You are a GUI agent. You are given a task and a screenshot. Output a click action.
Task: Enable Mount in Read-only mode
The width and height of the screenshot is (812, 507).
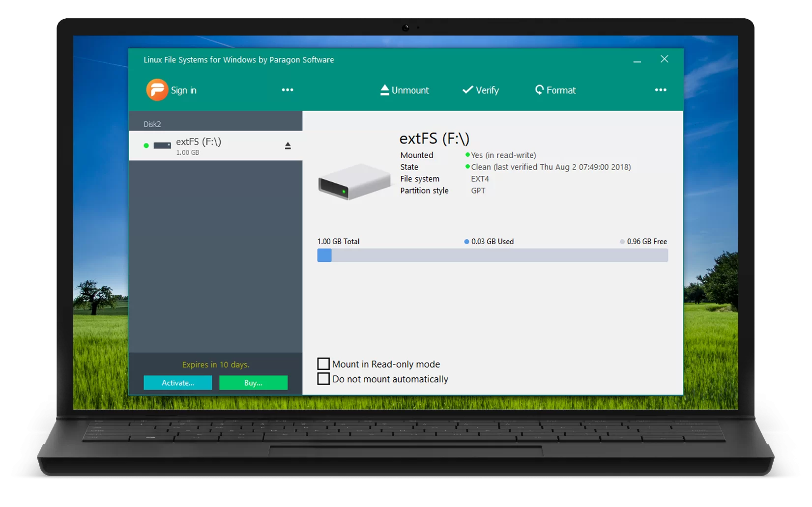(x=323, y=364)
